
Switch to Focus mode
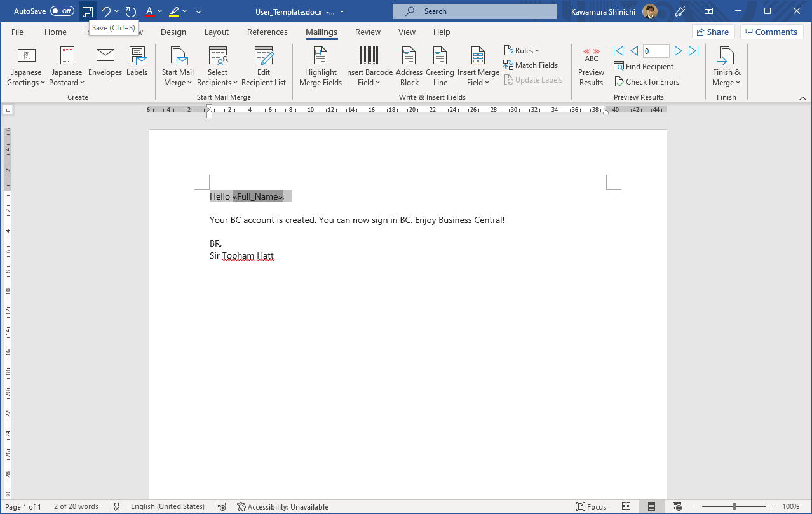[591, 506]
